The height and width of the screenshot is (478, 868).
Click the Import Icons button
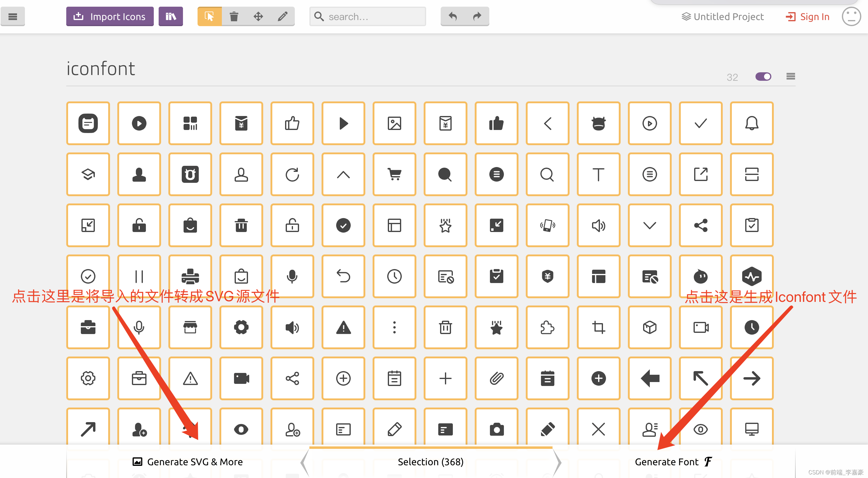coord(110,16)
